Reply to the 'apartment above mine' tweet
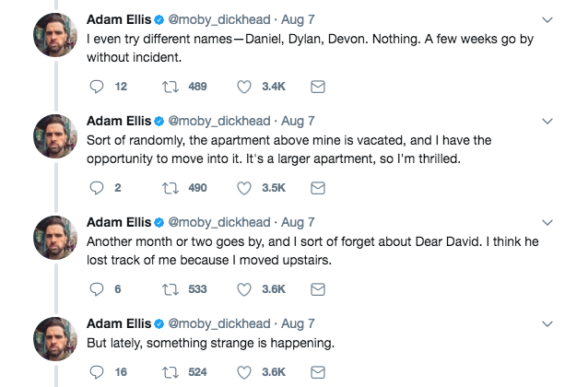The height and width of the screenshot is (387, 588). point(98,187)
